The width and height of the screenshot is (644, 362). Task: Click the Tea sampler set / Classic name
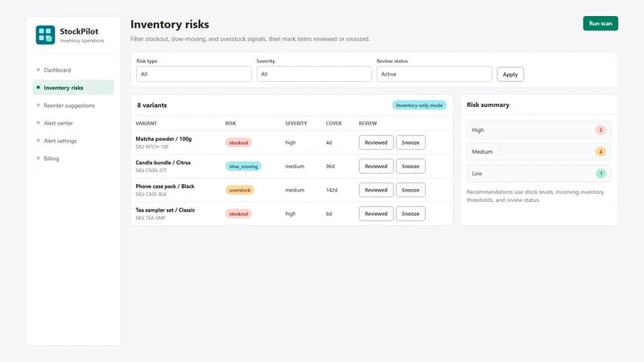pyautogui.click(x=165, y=210)
